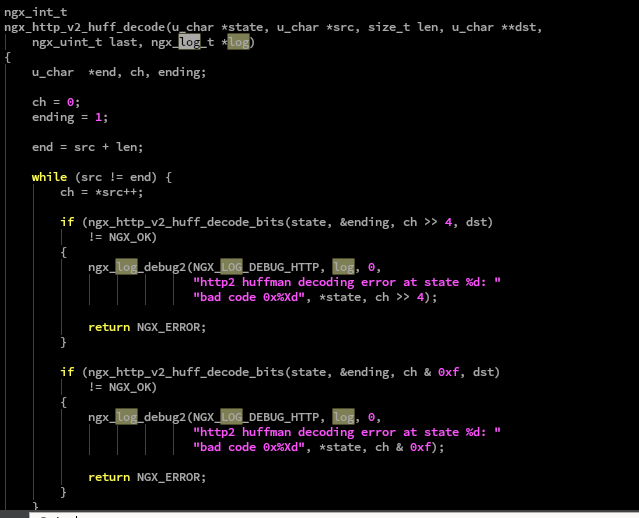Click highlighted log inside ngx_log_t type
The height and width of the screenshot is (518, 639).
(x=189, y=42)
